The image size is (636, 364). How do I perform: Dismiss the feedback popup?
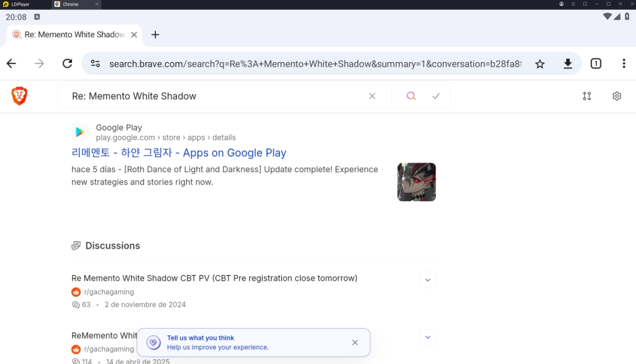click(355, 342)
